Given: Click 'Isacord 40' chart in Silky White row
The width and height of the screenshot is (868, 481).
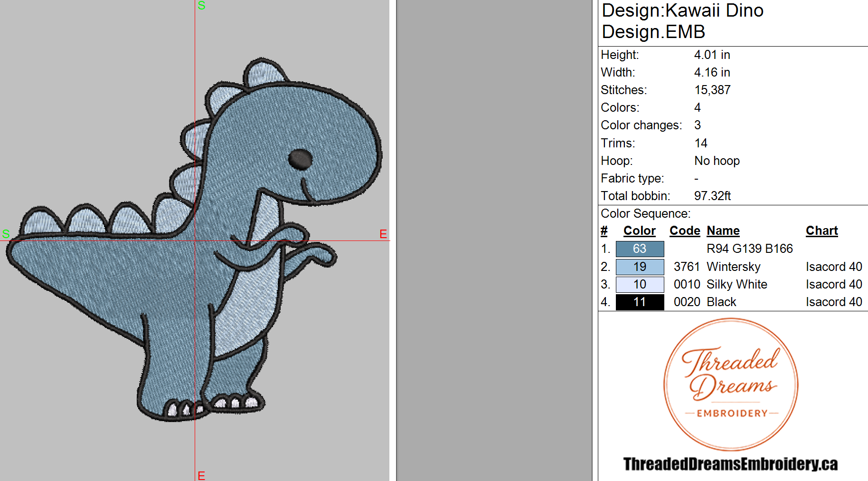Looking at the screenshot, I should 834,284.
